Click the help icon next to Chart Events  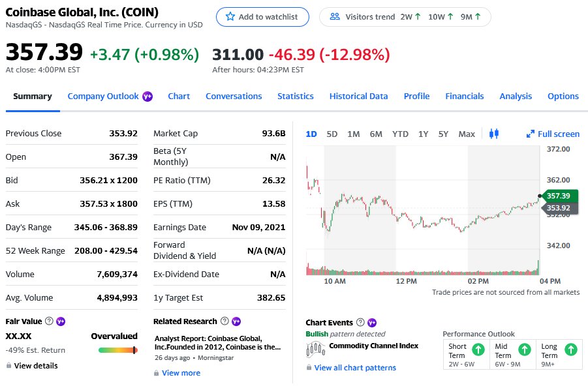click(x=360, y=322)
